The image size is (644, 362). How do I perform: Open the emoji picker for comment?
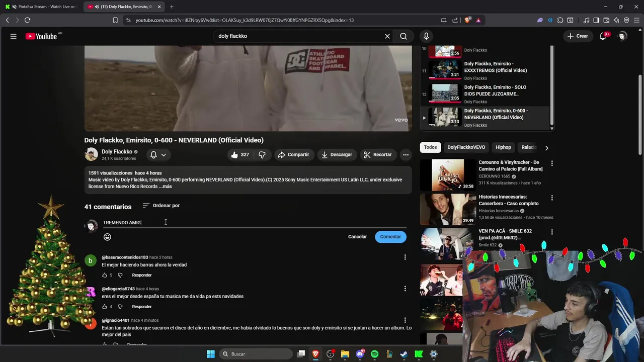click(x=107, y=237)
